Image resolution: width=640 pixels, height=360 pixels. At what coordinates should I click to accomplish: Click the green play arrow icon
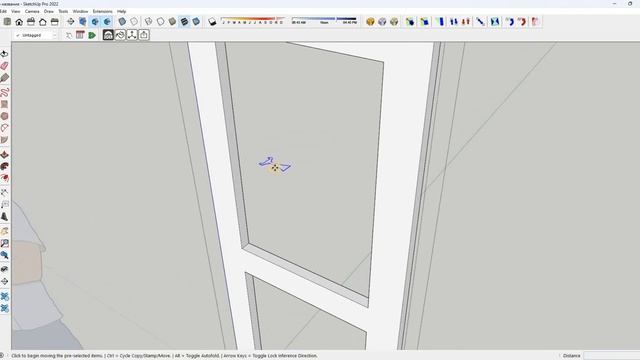click(92, 35)
